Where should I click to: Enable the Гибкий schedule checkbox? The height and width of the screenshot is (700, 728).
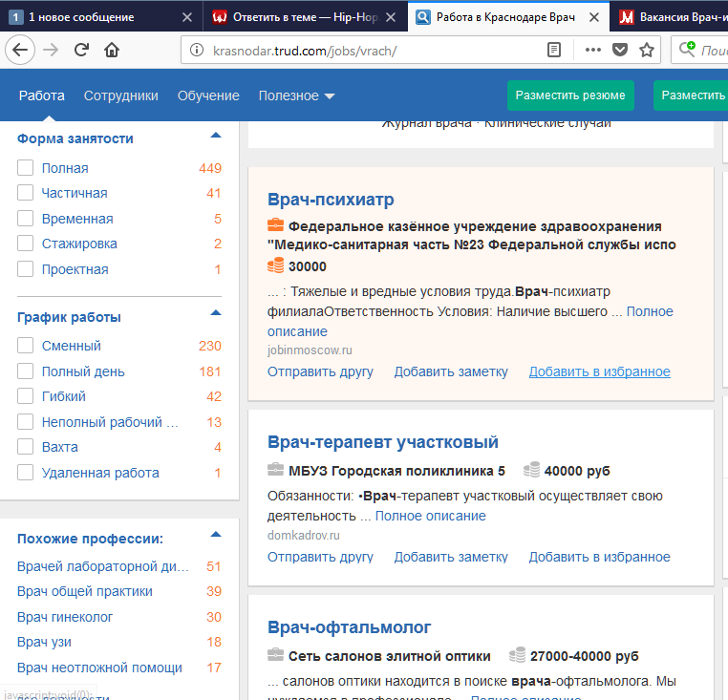tap(25, 396)
